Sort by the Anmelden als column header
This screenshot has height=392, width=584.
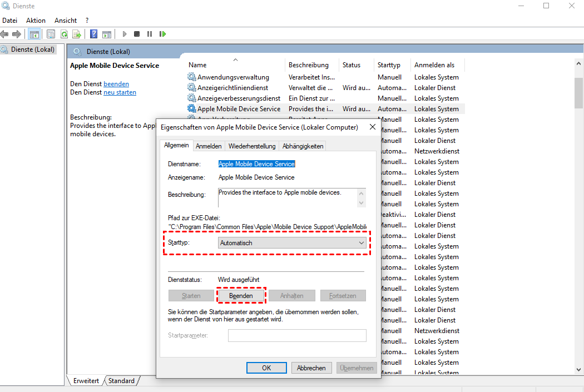(438, 64)
